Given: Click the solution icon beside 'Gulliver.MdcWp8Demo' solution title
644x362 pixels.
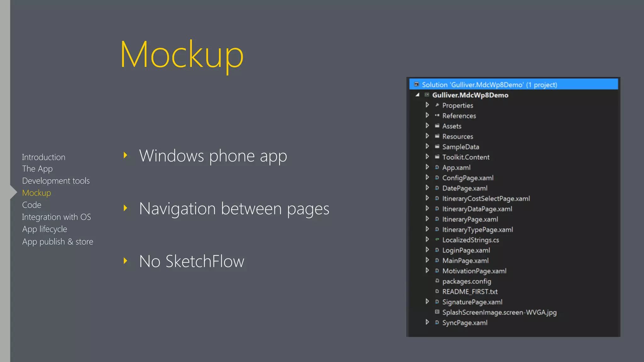Looking at the screenshot, I should [x=417, y=84].
